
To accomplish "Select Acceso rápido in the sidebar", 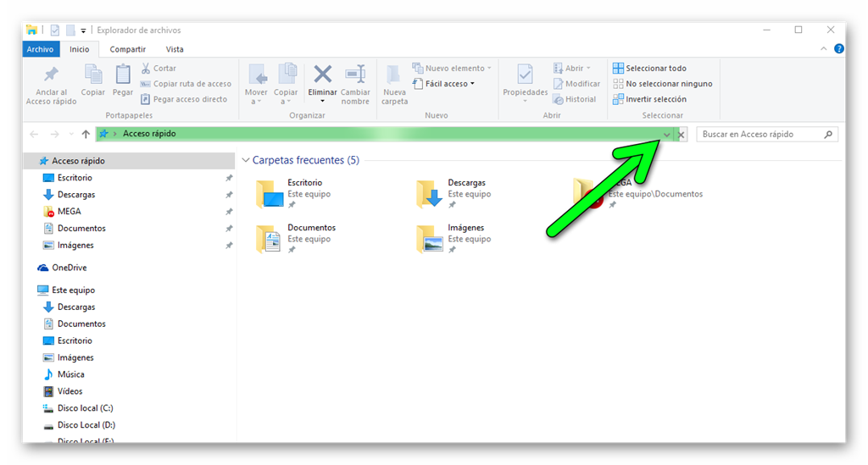I will pyautogui.click(x=129, y=161).
